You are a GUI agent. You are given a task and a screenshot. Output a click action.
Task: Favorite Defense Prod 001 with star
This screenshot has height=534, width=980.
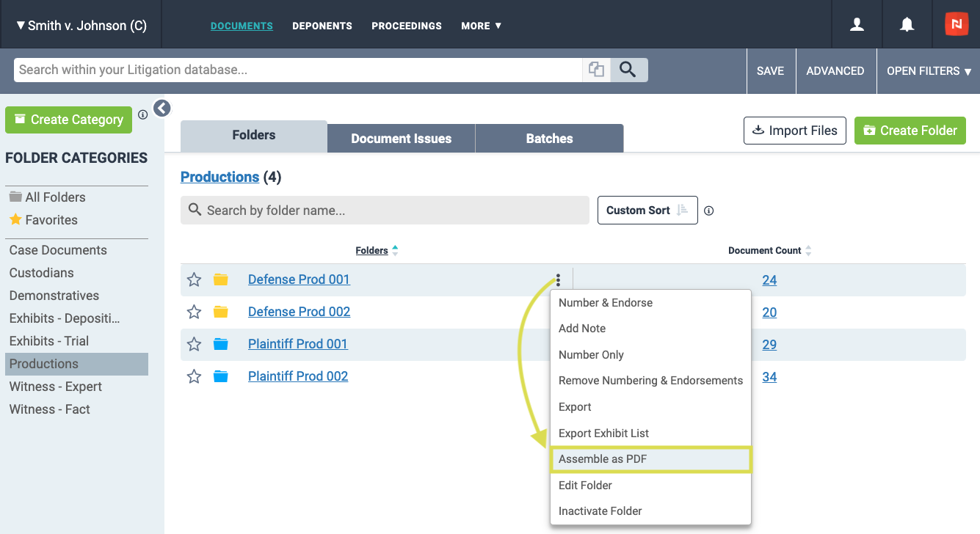194,279
